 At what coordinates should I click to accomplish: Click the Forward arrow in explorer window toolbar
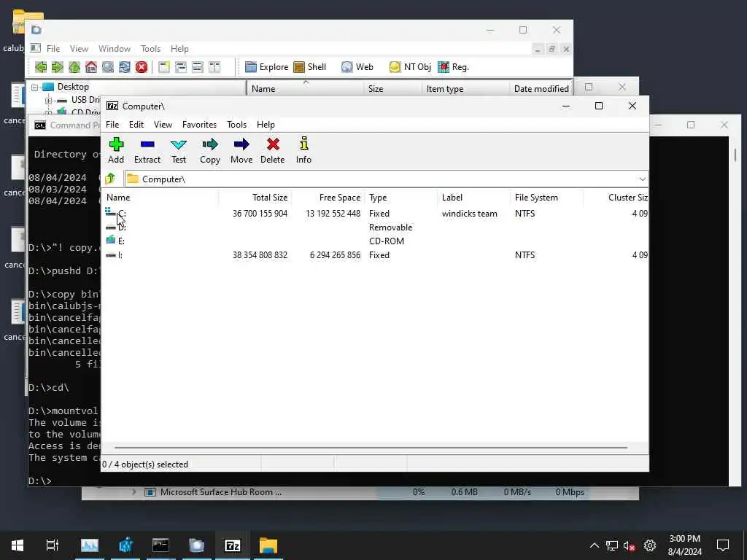(x=57, y=67)
